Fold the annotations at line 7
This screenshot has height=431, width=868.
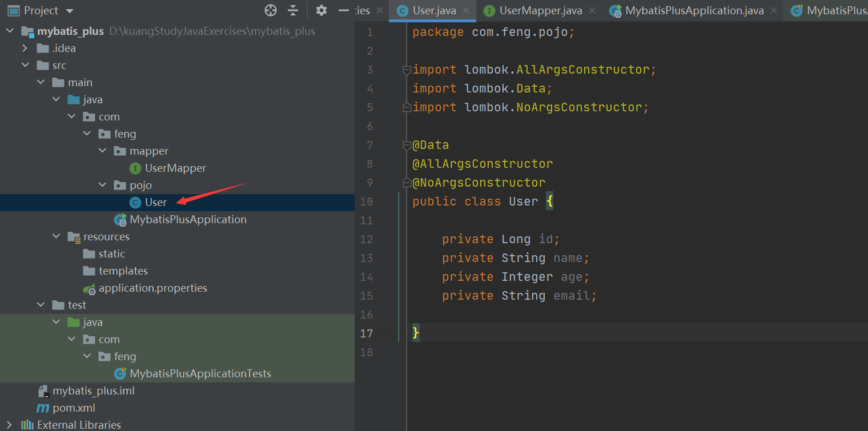pyautogui.click(x=407, y=146)
